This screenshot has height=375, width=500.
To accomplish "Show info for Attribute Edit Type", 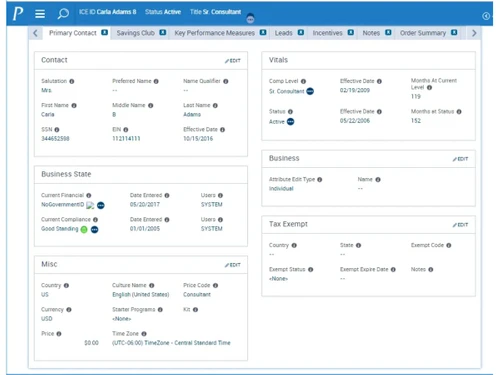I will 320,180.
